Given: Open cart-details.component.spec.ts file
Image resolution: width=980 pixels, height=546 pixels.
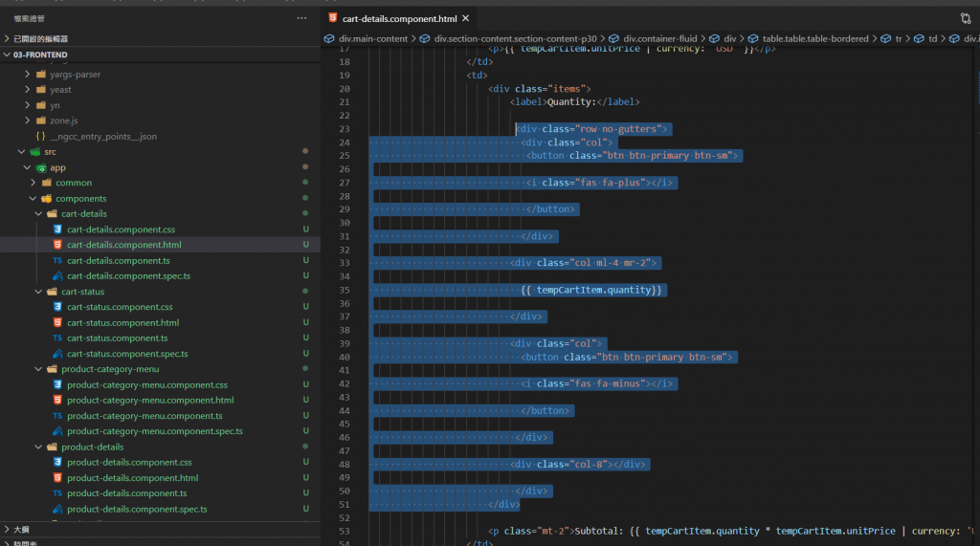Looking at the screenshot, I should tap(128, 275).
